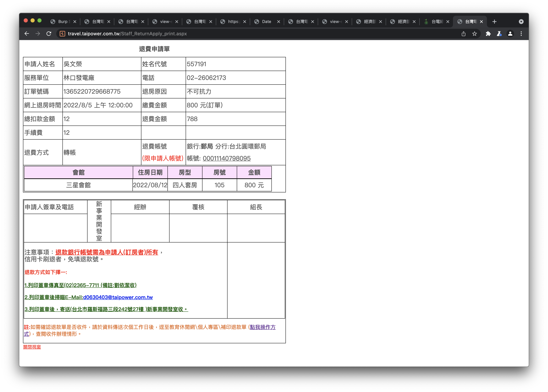This screenshot has height=392, width=548.
Task: Reload the page with the refresh icon
Action: pos(49,34)
